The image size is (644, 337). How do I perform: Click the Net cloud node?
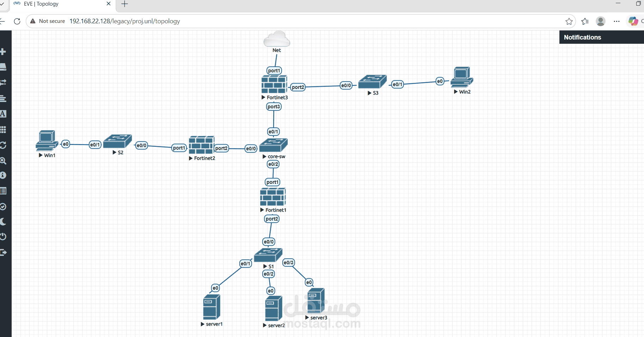coord(277,39)
